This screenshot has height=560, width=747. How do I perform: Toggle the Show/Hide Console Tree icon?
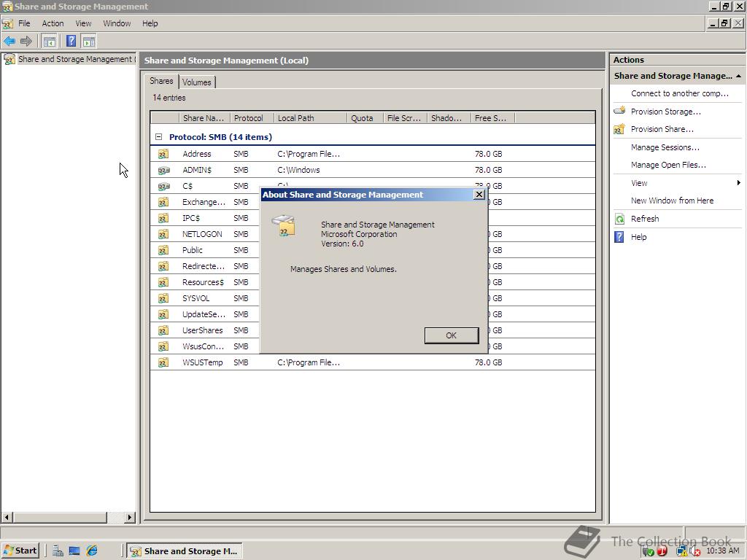[x=49, y=42]
